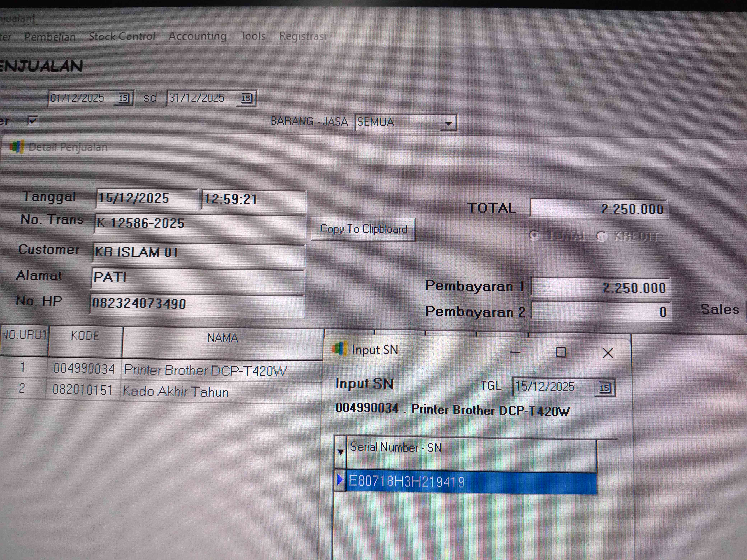This screenshot has height=560, width=747.
Task: Maximize the Input SN dialog
Action: (561, 352)
